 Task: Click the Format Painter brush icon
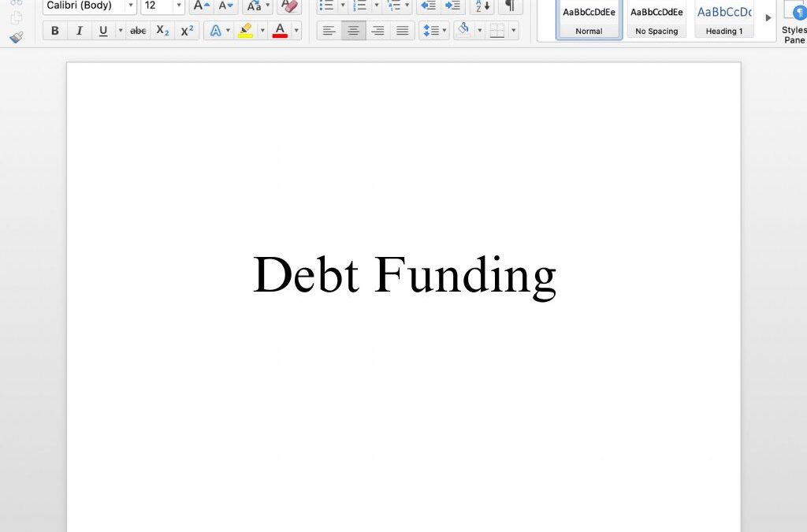(17, 37)
